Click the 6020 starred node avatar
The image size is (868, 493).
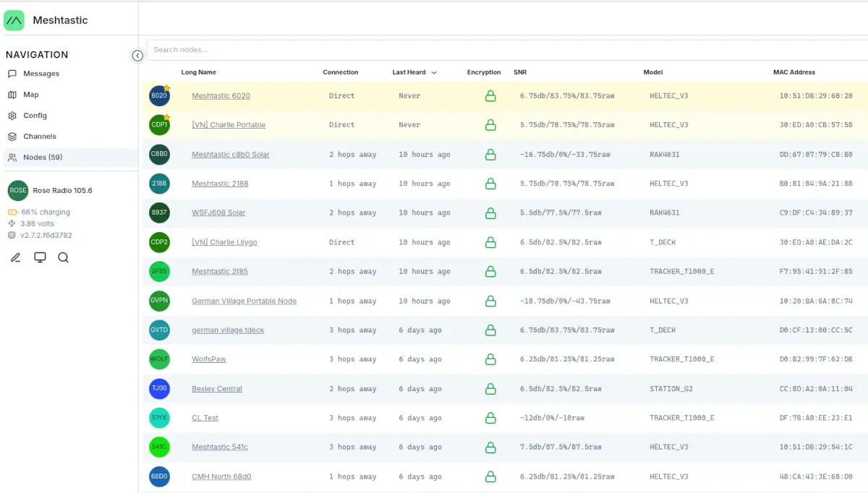(x=159, y=96)
